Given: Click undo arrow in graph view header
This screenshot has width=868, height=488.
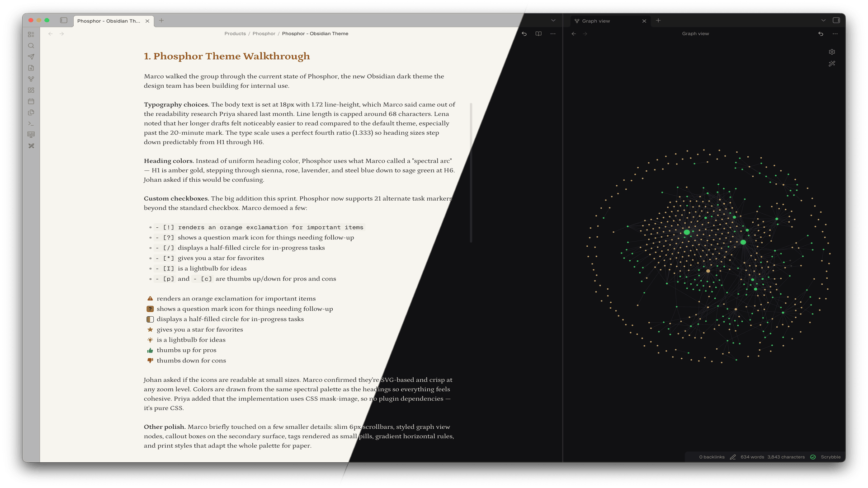Looking at the screenshot, I should [x=821, y=34].
